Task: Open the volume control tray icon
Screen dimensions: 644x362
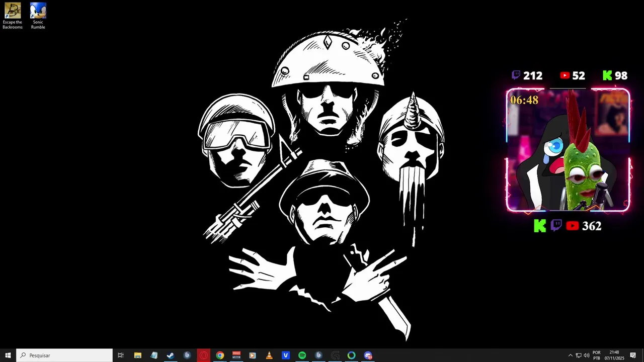Action: (586, 355)
